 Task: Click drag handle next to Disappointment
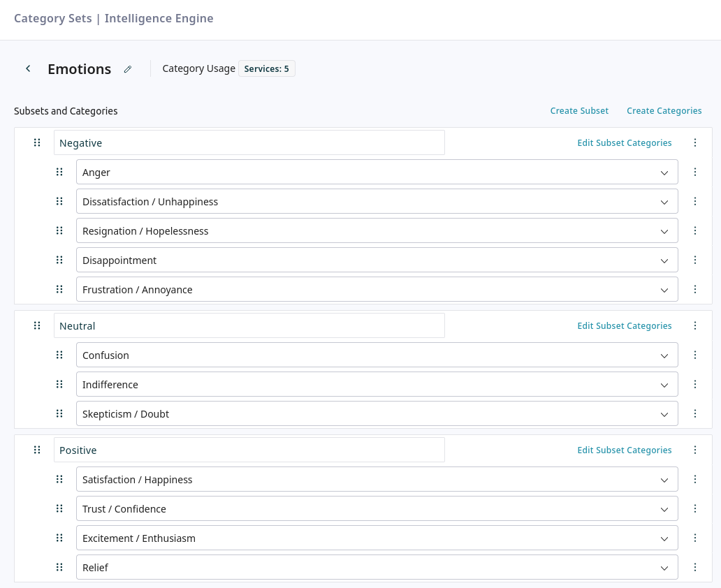[59, 260]
